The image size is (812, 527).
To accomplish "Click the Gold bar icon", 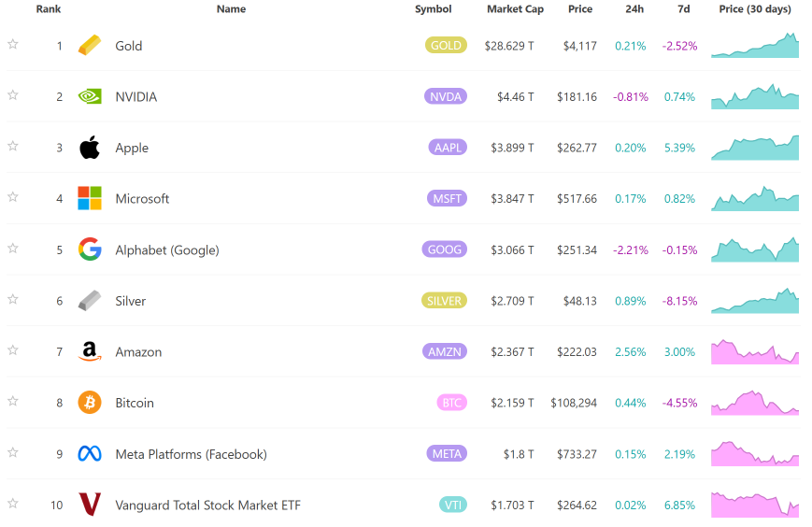I will pyautogui.click(x=90, y=45).
